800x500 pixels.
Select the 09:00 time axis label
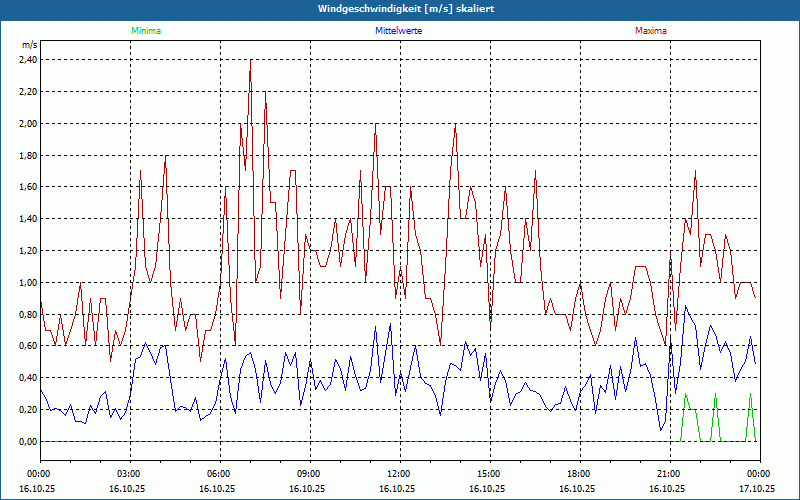point(309,473)
